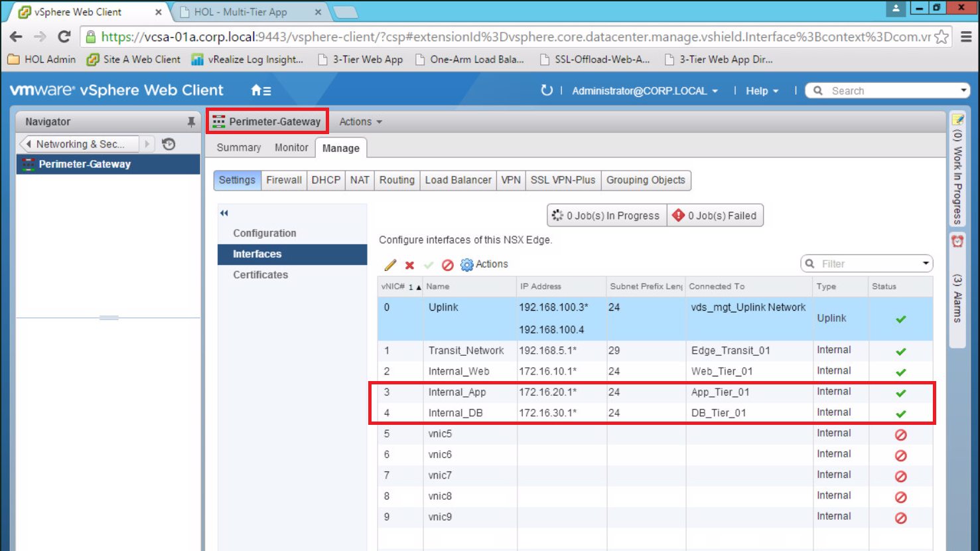This screenshot has width=980, height=551.
Task: Click the browser address bar URL
Action: tap(516, 37)
